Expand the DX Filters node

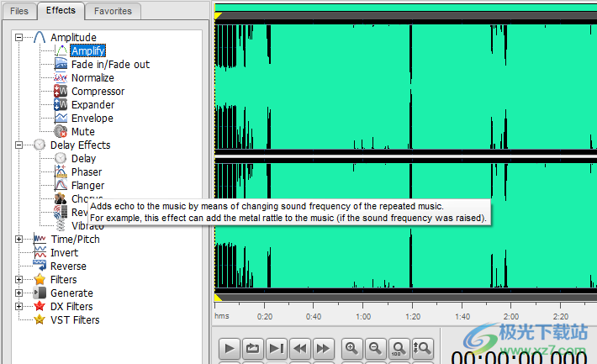click(19, 307)
